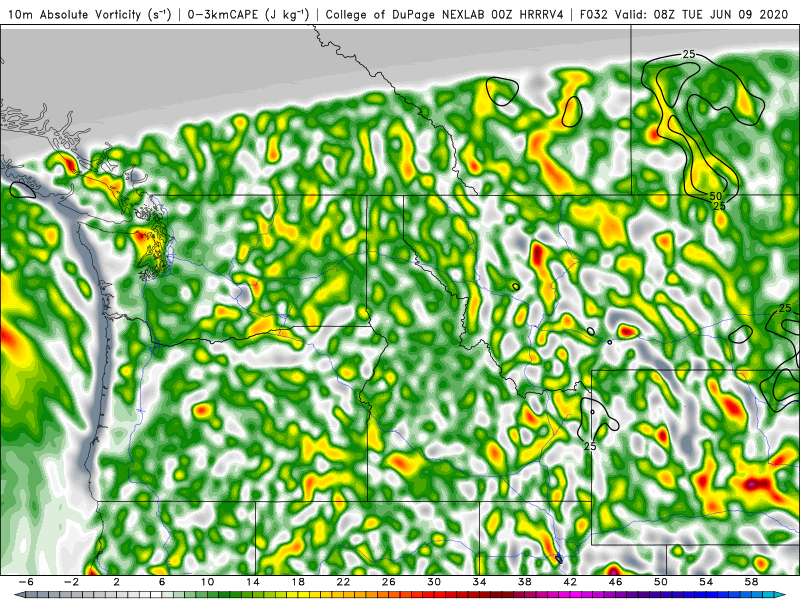Image resolution: width=800 pixels, height=600 pixels.
Task: Click the "50" CAPE contour label on the map
Action: [x=715, y=196]
